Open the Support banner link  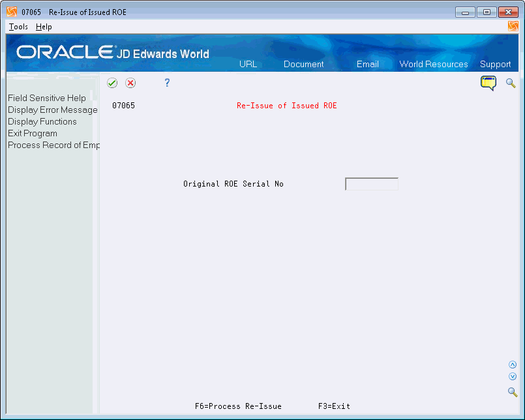point(495,64)
